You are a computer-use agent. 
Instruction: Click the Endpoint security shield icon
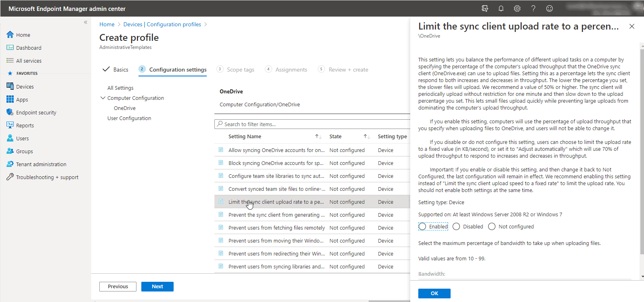click(10, 112)
